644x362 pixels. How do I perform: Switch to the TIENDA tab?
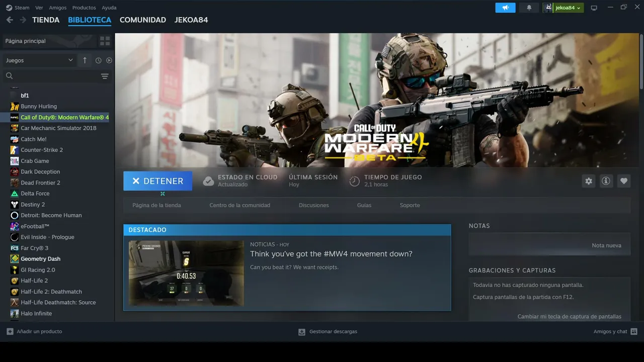[46, 20]
